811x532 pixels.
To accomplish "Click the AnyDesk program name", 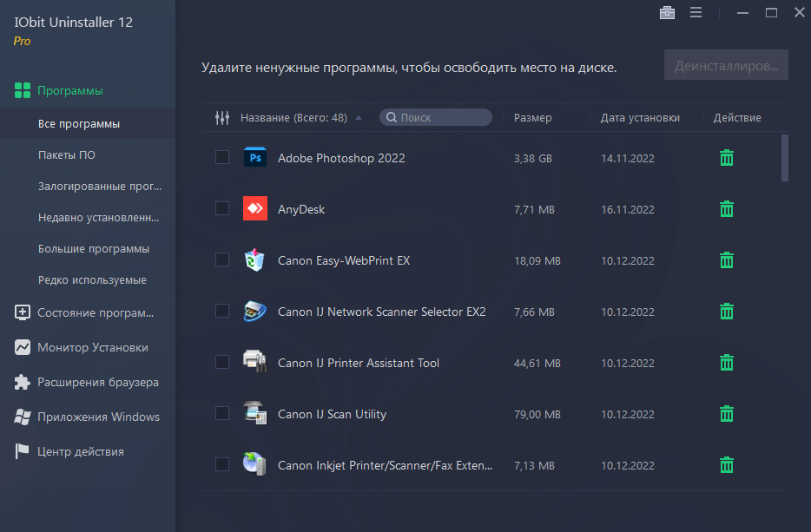I will [x=301, y=209].
